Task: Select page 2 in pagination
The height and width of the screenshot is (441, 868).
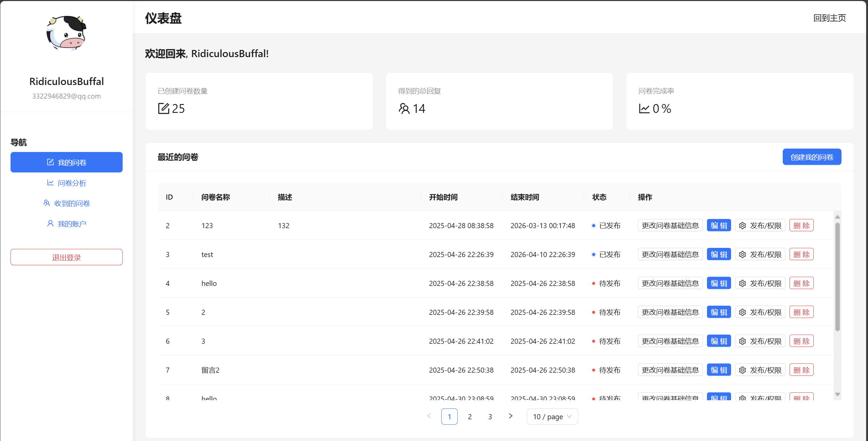Action: coord(470,417)
